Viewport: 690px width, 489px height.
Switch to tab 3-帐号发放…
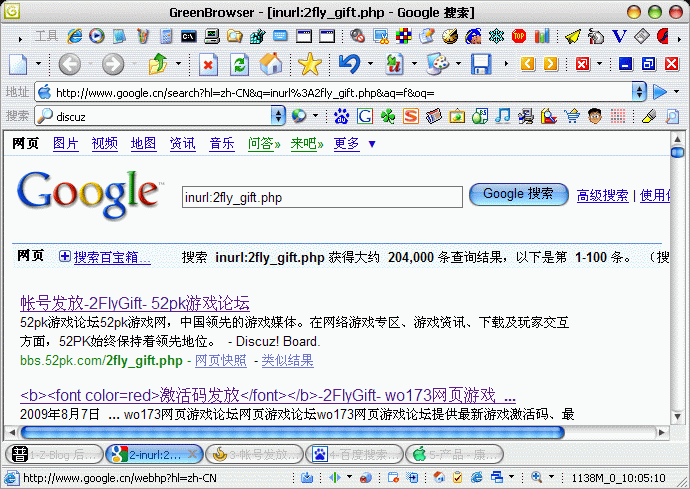(x=255, y=454)
